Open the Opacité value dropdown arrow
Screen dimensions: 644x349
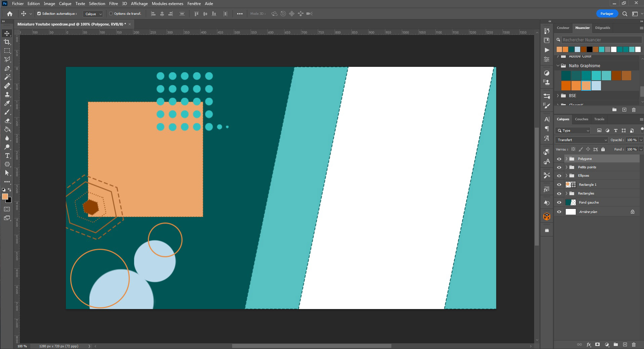[x=641, y=140]
